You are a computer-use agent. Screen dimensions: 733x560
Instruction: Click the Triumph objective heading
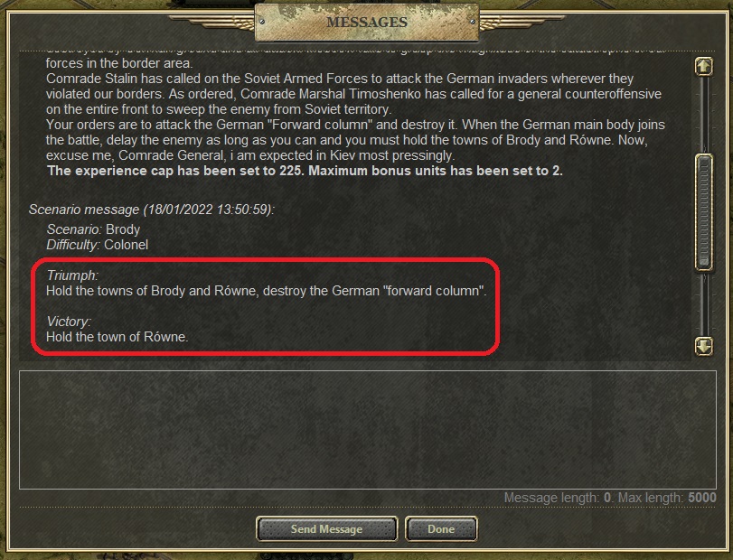tap(72, 275)
